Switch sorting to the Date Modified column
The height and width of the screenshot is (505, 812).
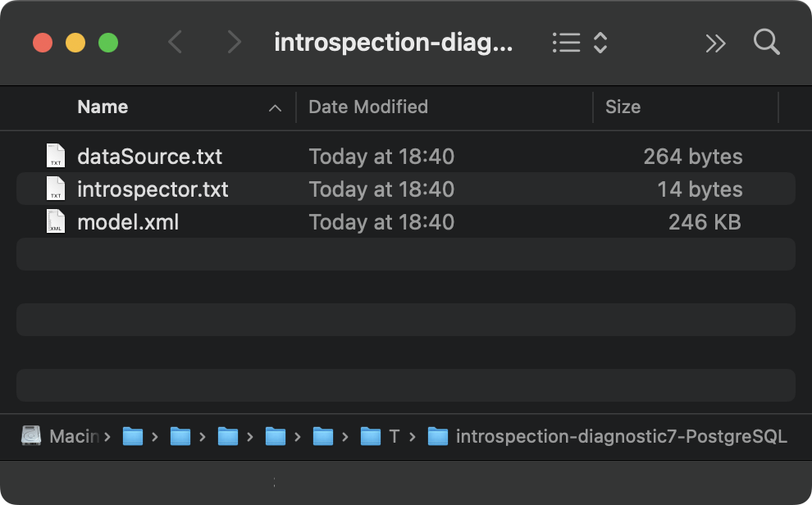pos(367,107)
